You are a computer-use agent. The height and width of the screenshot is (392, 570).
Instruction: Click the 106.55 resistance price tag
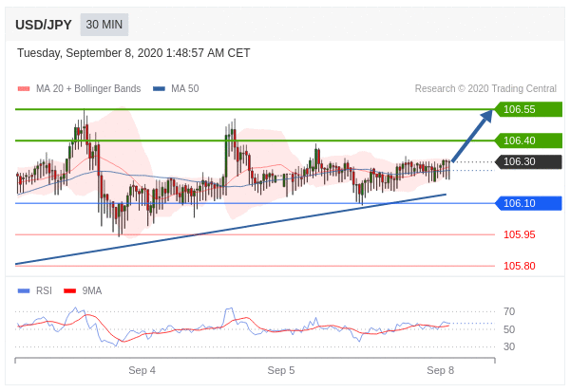(x=528, y=109)
